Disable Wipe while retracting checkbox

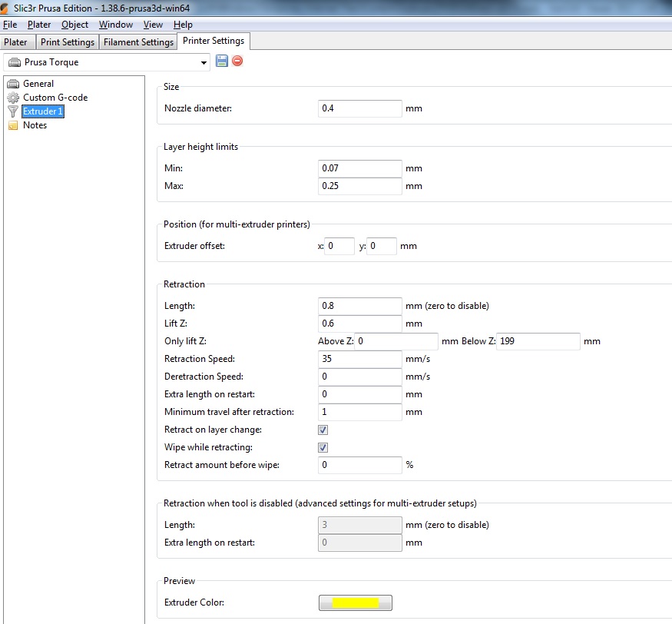click(323, 448)
